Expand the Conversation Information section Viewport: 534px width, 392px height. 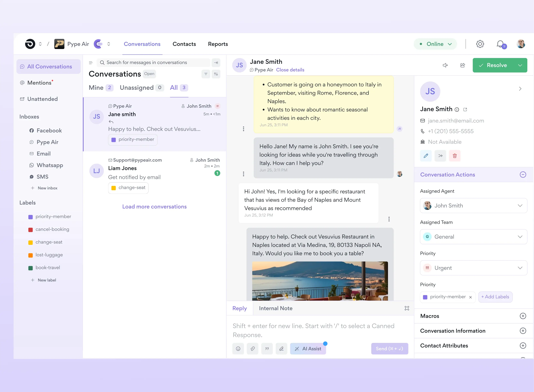click(x=523, y=331)
